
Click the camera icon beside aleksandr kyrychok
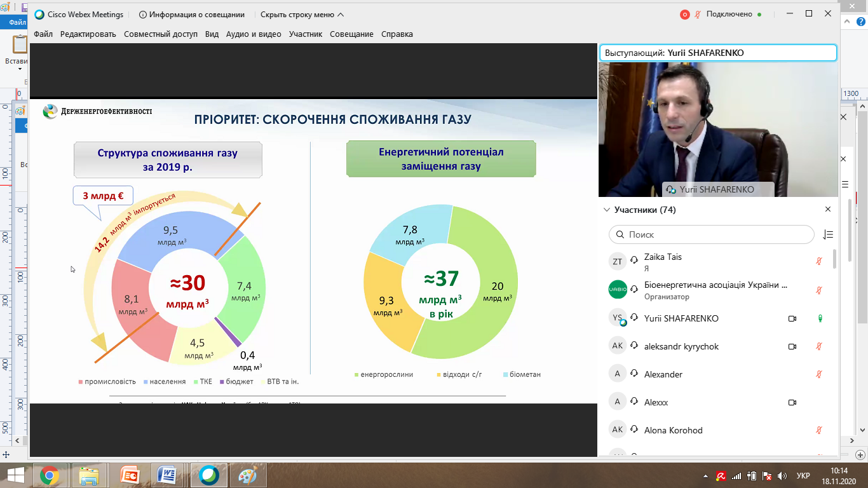(x=792, y=346)
